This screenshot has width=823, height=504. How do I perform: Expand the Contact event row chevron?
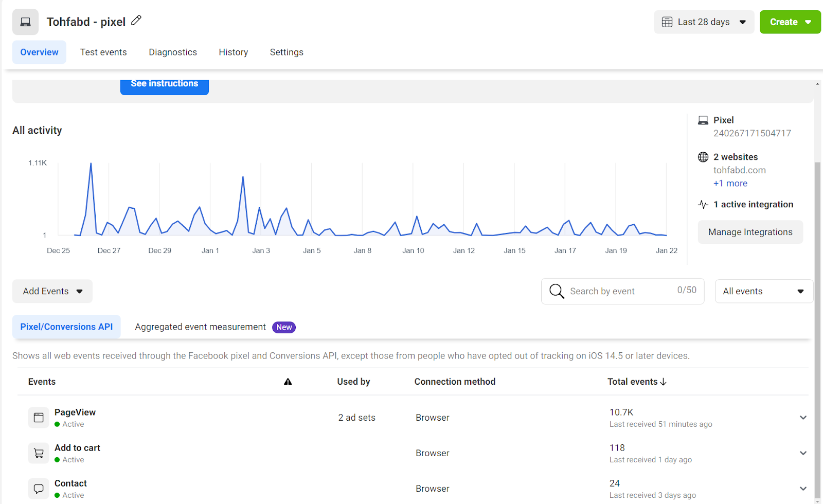[803, 489]
